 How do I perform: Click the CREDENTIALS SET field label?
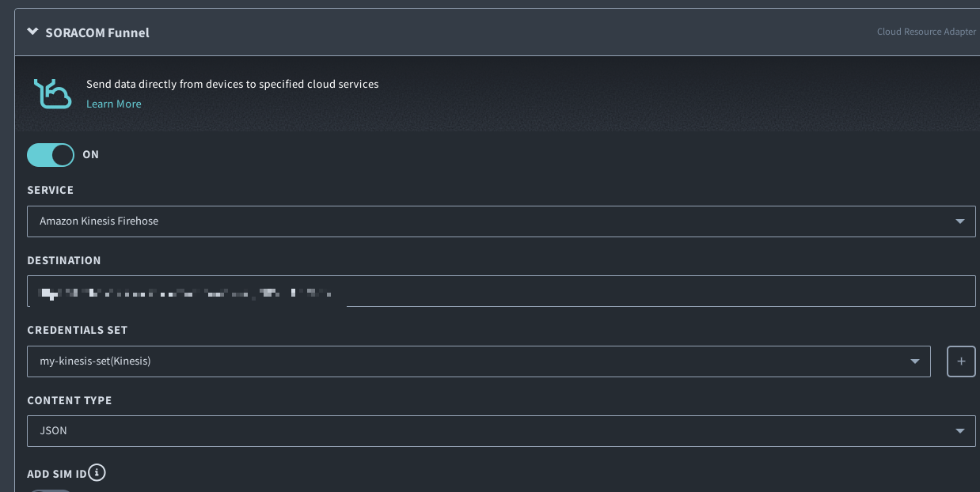(77, 330)
